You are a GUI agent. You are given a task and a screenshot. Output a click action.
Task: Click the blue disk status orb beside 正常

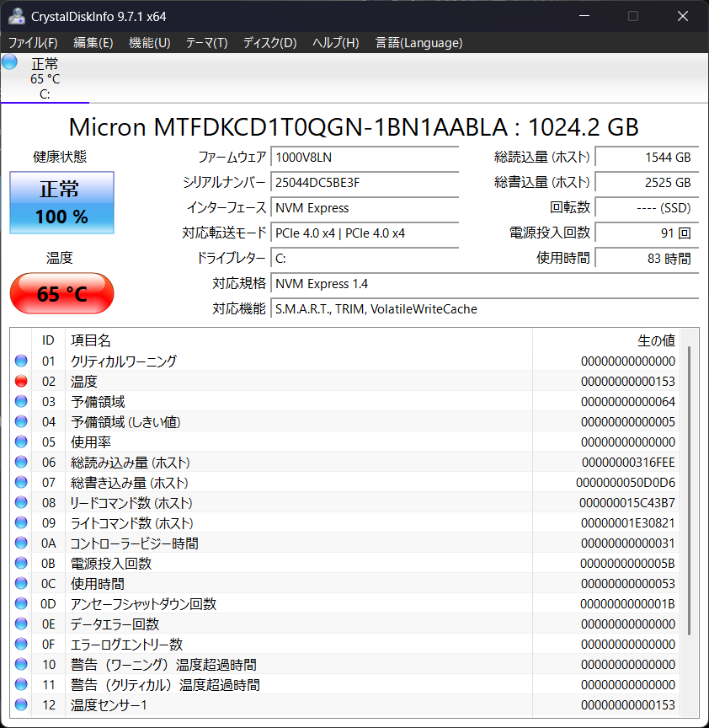[x=9, y=62]
